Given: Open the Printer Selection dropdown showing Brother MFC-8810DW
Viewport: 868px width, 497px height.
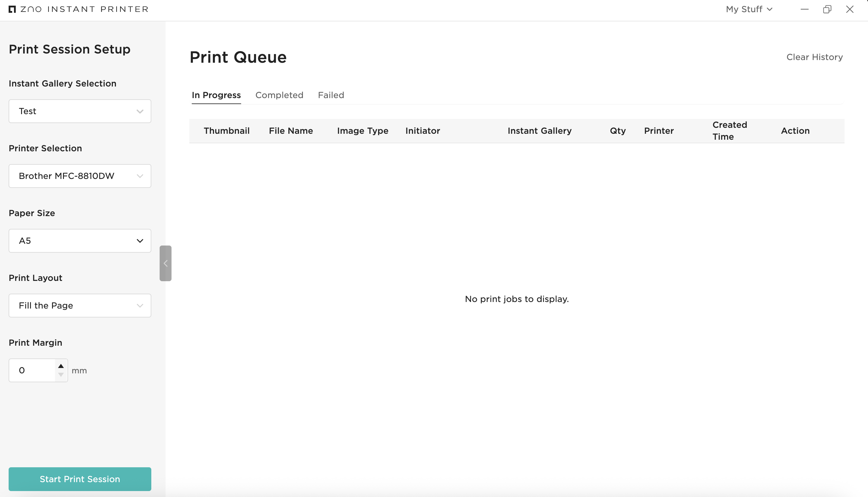Looking at the screenshot, I should [x=80, y=176].
